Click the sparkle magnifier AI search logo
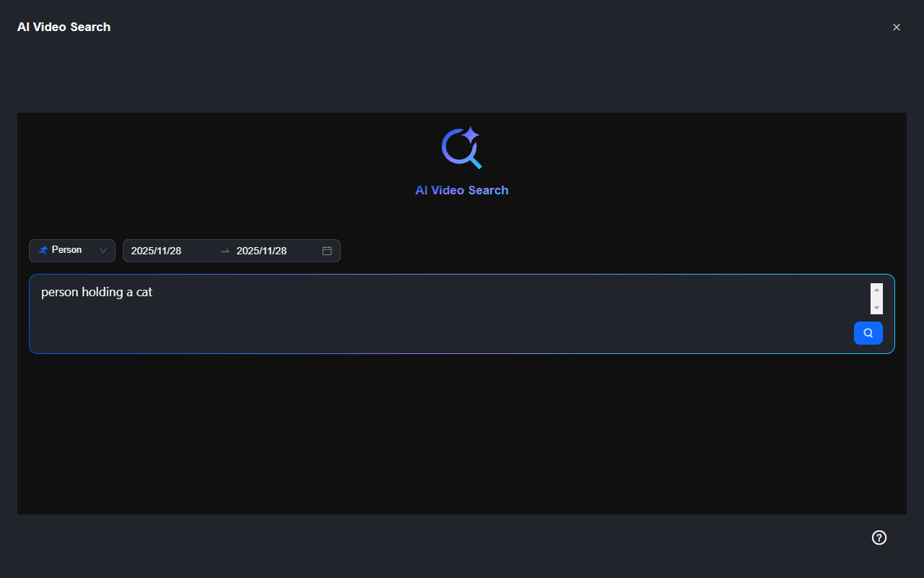Image resolution: width=924 pixels, height=578 pixels. 462,148
